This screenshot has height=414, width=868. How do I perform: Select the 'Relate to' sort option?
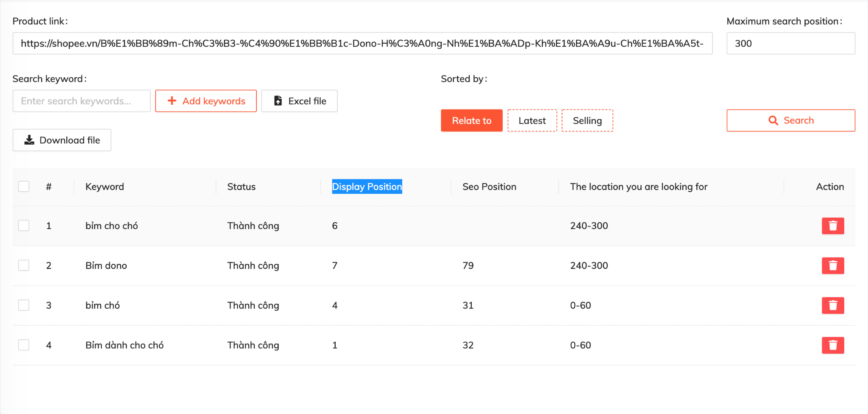(x=471, y=120)
